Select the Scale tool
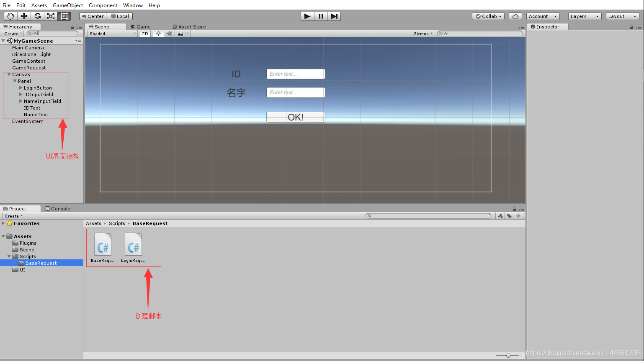644x361 pixels. coord(51,16)
